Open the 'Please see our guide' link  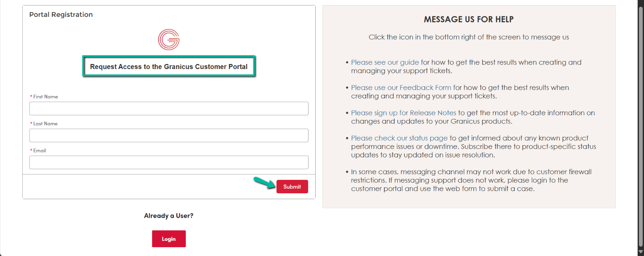[x=385, y=62]
